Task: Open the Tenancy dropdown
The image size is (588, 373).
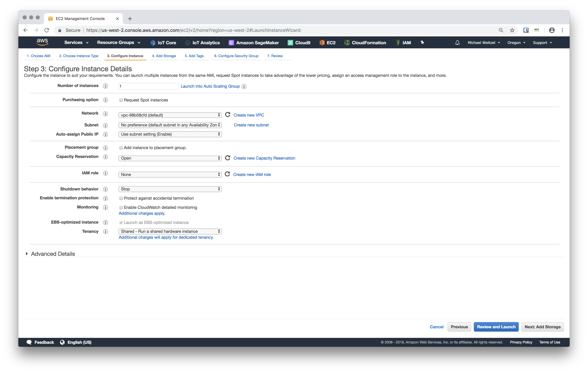Action: click(x=170, y=231)
